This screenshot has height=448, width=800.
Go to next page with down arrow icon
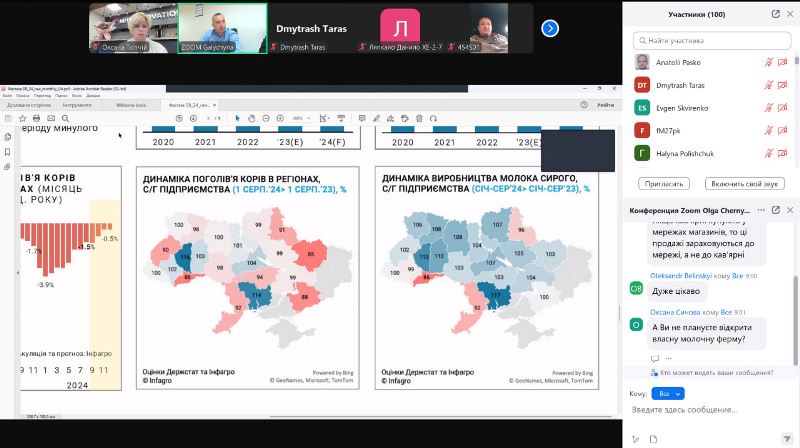click(193, 118)
